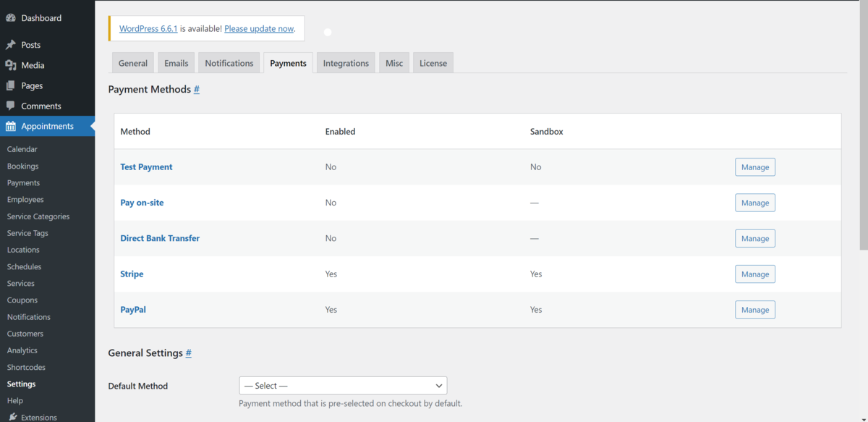Open the Coupons submenu
Screen dimensions: 868x422
pos(22,300)
